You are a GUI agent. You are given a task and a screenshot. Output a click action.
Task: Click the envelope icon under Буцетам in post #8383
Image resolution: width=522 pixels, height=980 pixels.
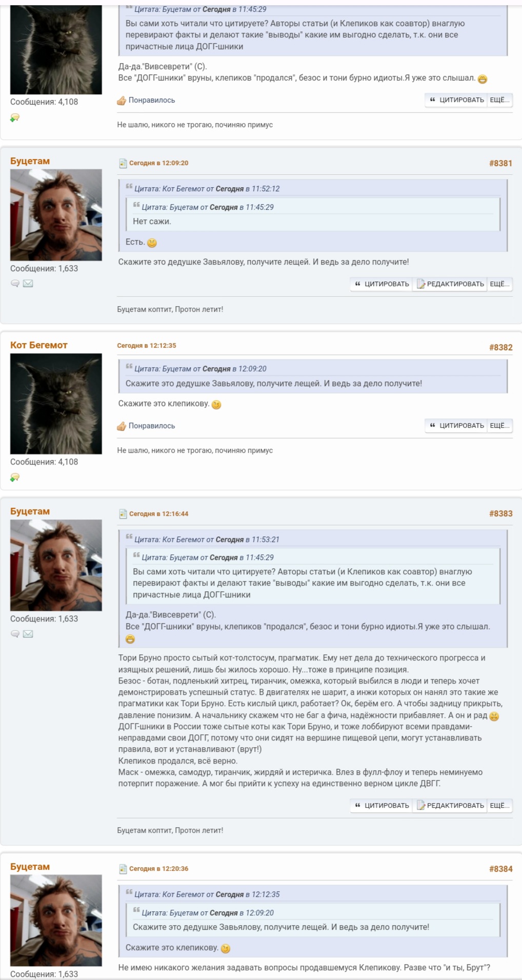tap(28, 634)
